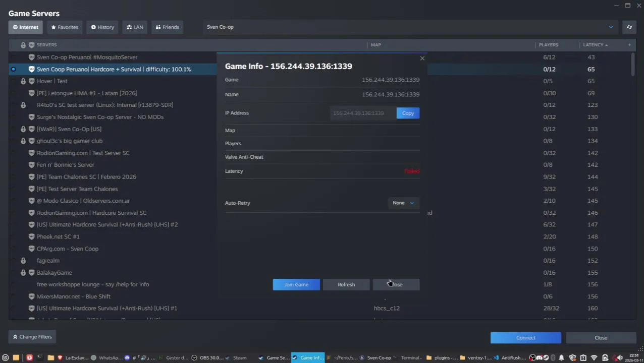This screenshot has height=363, width=644.
Task: Close the Game Servers window via bottom Close
Action: point(601,338)
